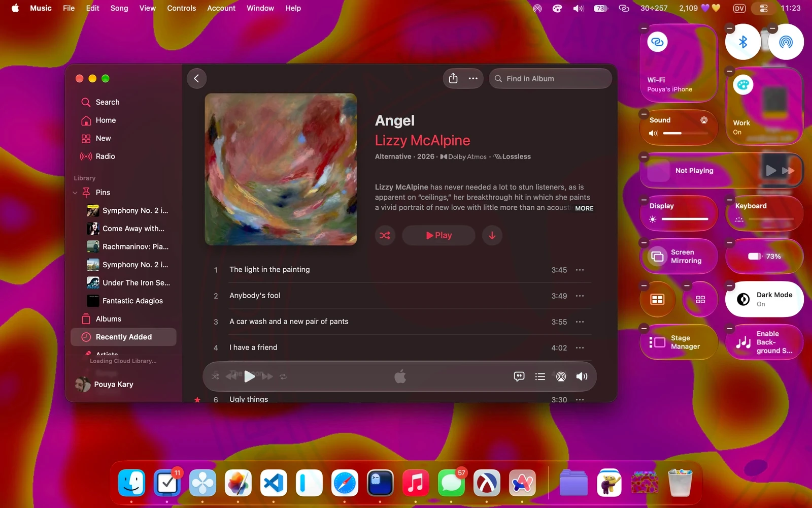Open options for The light in the painting
Viewport: 812px width, 508px height.
coord(580,270)
